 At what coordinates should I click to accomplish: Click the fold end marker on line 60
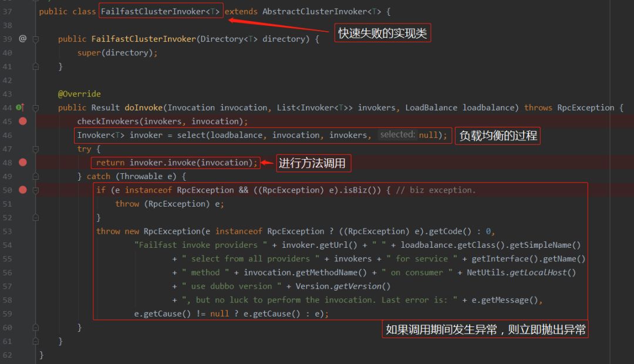coord(36,328)
